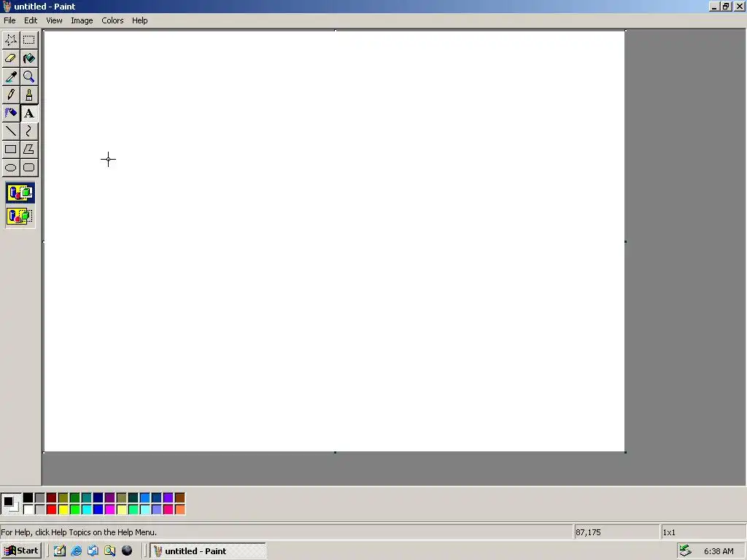747x560 pixels.
Task: Pick the Polygon tool
Action: point(29,149)
